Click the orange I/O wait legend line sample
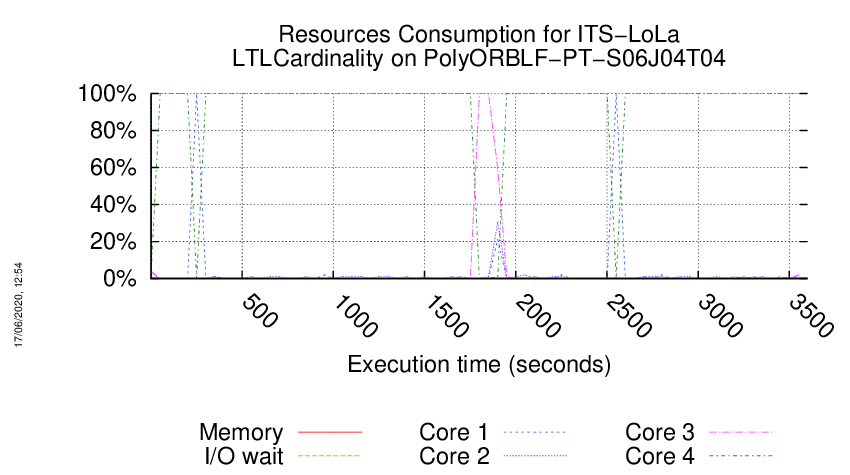 click(x=330, y=456)
